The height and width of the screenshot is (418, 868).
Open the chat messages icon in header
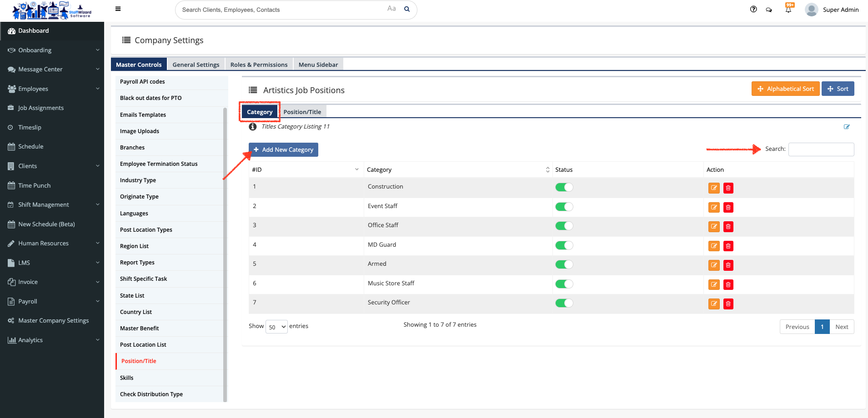coord(769,10)
